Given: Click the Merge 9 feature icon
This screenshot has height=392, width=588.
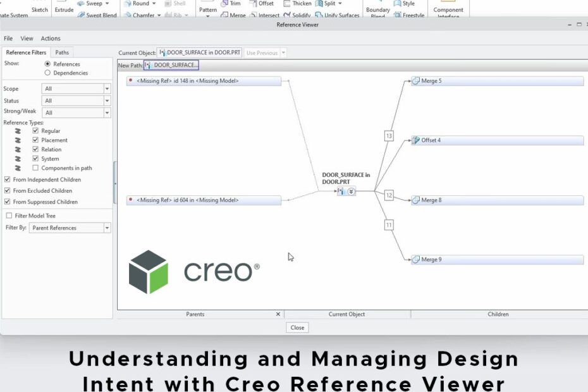Looking at the screenshot, I should point(415,259).
